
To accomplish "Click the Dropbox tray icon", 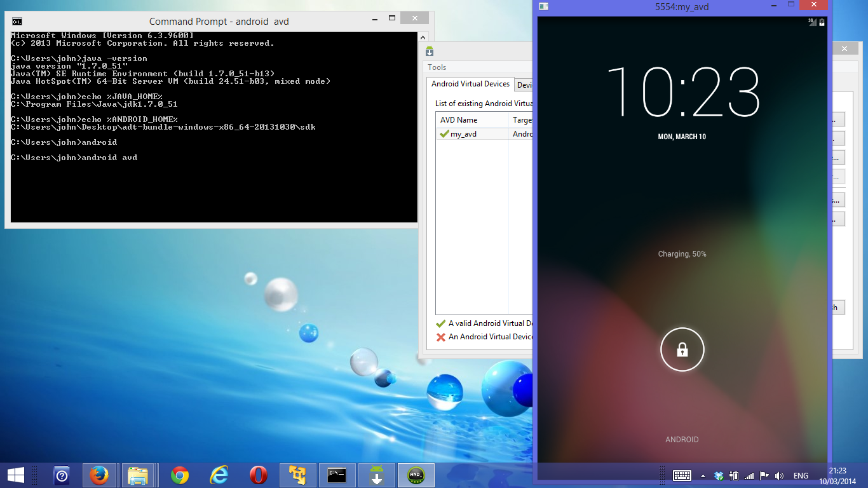I will (x=719, y=475).
